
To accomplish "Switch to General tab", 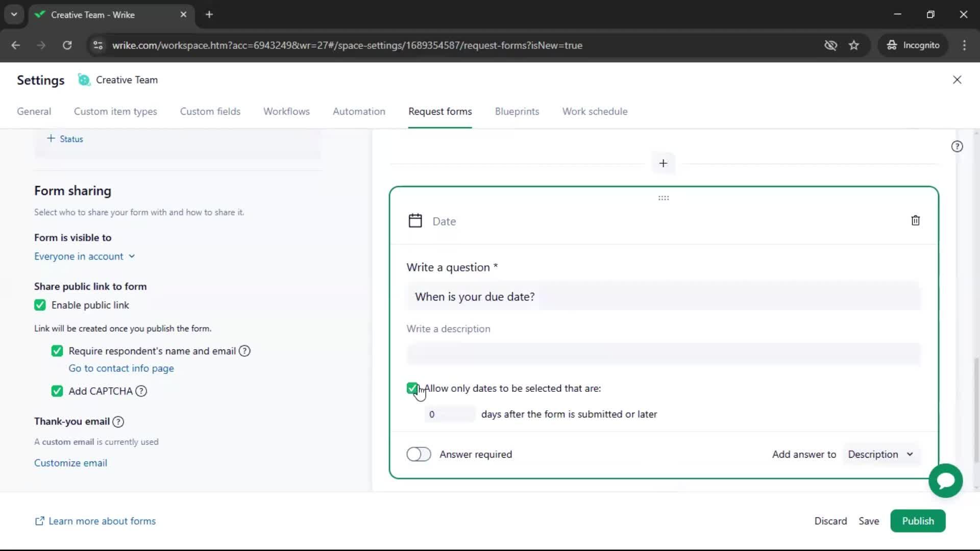I will [x=34, y=111].
